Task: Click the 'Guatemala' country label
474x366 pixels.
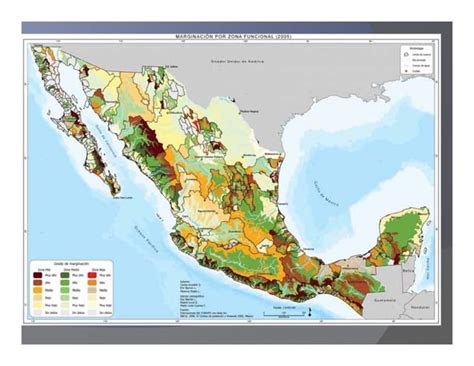Action: [385, 300]
